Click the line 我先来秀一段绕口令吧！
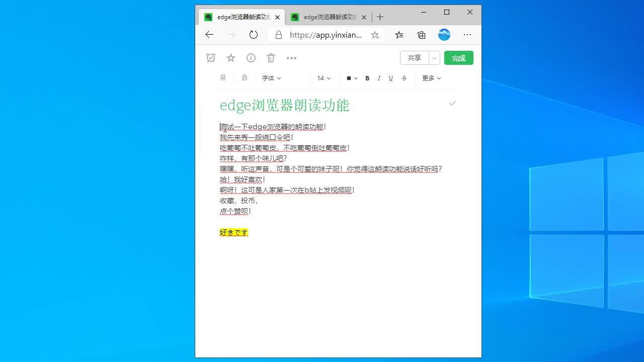The height and width of the screenshot is (362, 644). click(257, 137)
